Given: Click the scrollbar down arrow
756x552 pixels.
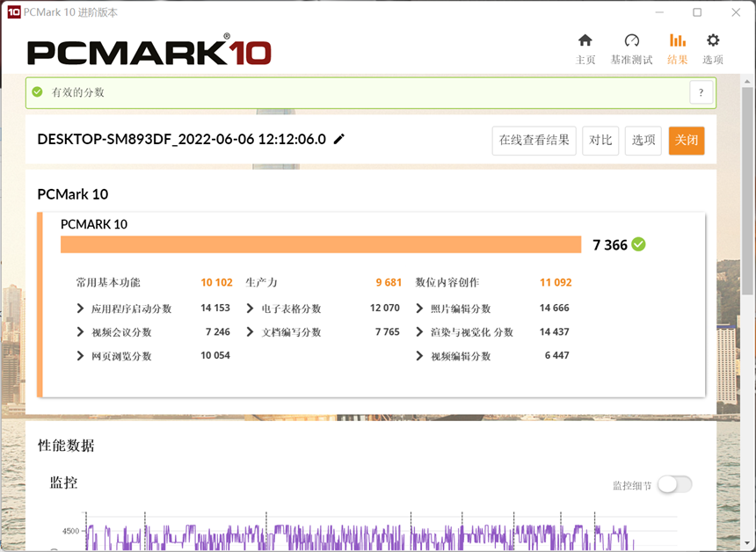Looking at the screenshot, I should [x=747, y=544].
